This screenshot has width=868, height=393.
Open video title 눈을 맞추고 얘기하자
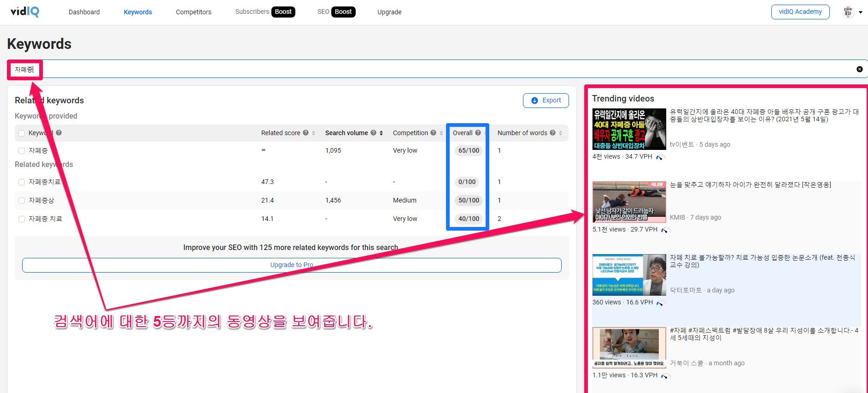[751, 185]
